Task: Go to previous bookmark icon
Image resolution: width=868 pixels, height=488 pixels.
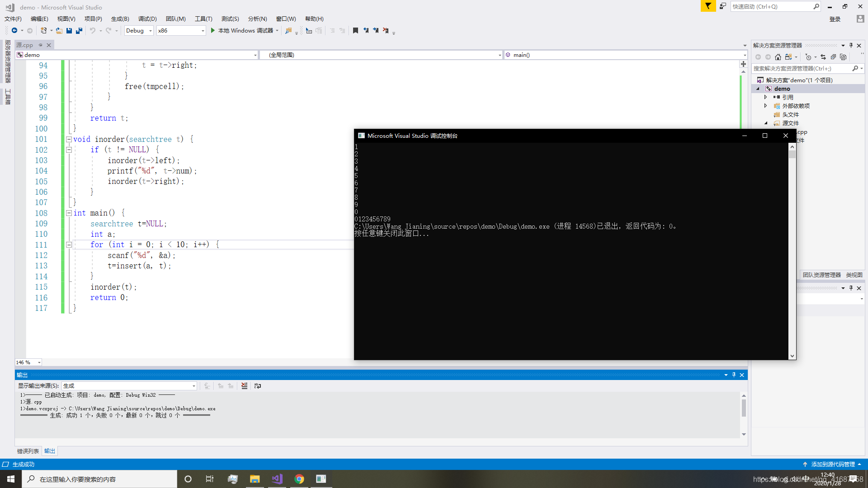Action: (366, 30)
